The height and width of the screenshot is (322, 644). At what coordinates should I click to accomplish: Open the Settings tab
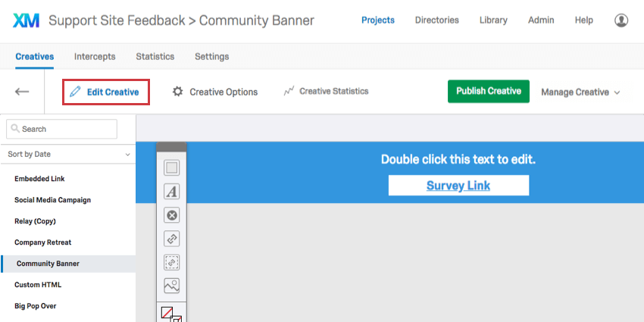[x=212, y=56]
